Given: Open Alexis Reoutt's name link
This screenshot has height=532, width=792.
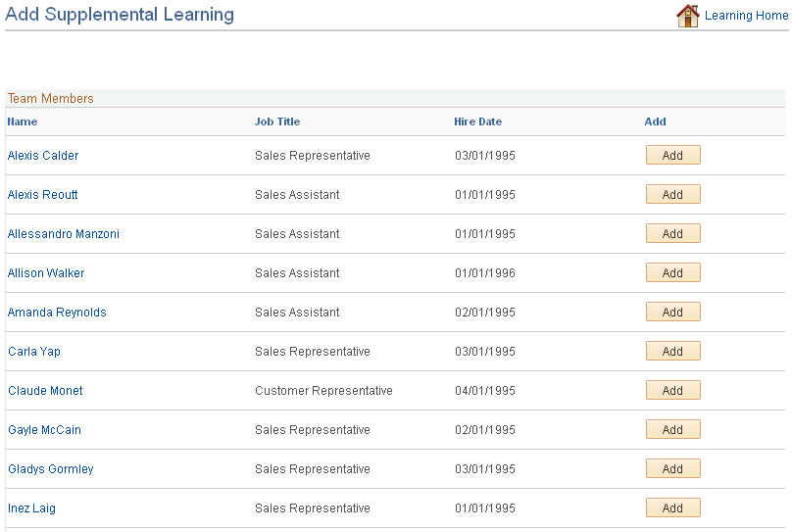Looking at the screenshot, I should point(42,195).
